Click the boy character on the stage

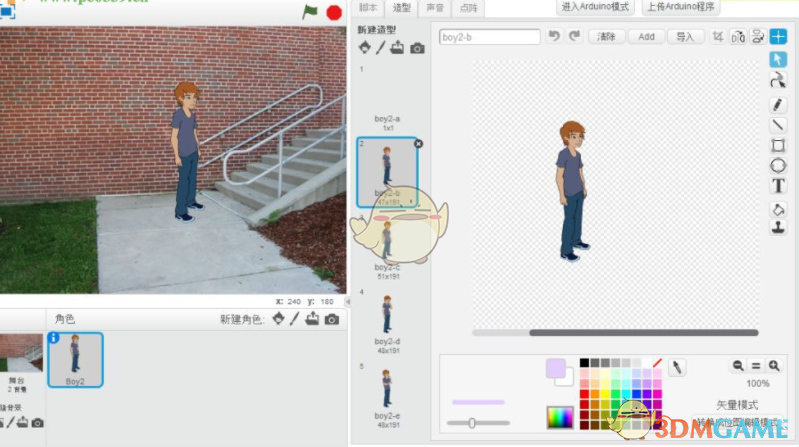(187, 151)
